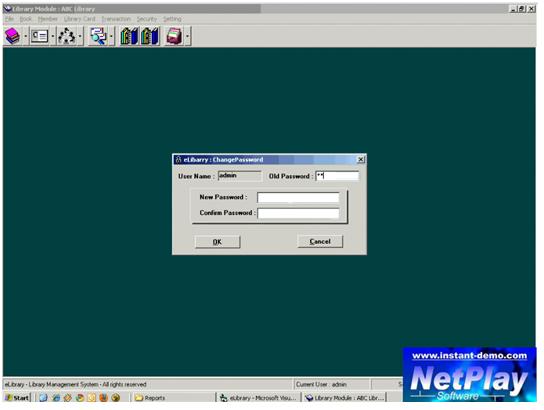Close the ChangePassword dialog with X
This screenshot has width=544, height=410.
click(x=360, y=159)
